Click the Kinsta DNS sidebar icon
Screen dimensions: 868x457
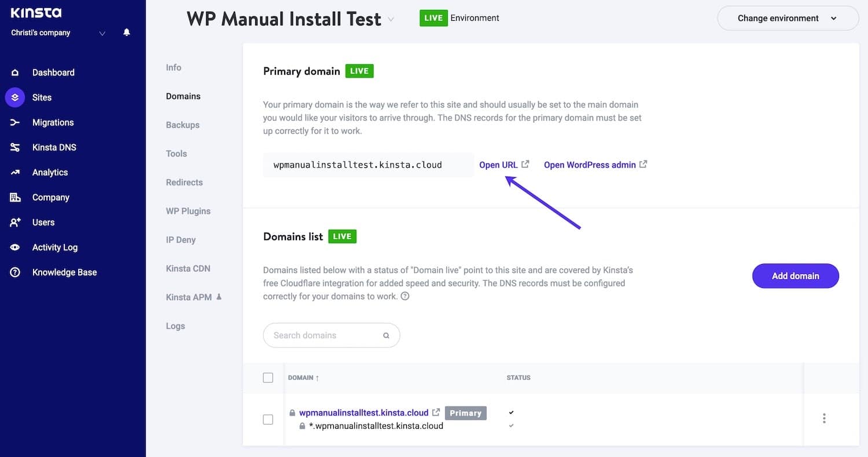click(x=15, y=147)
